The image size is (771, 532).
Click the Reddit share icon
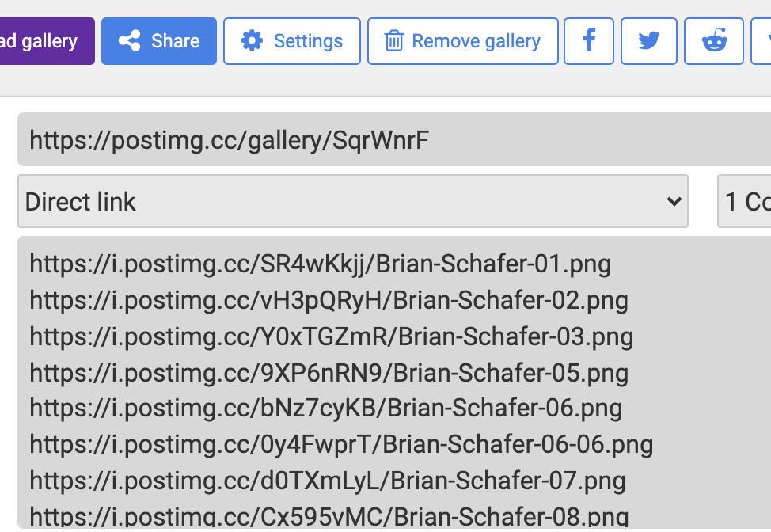[714, 41]
